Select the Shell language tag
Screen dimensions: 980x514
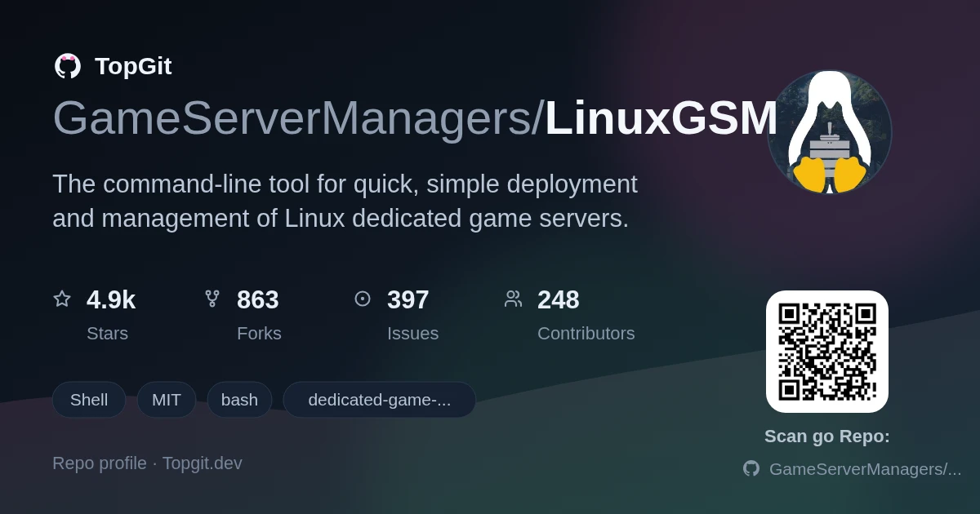pyautogui.click(x=89, y=400)
